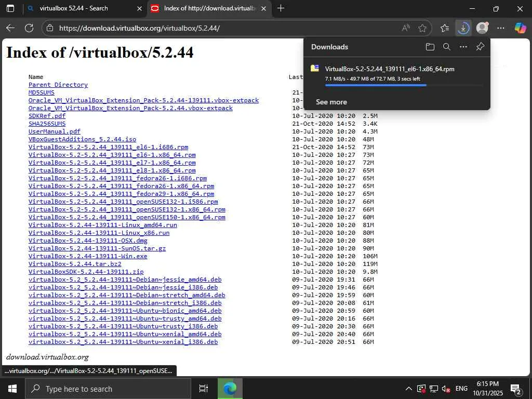Download Extension_Pack-5.2.44-139111.vbox-extpack
Screen dimensions: 532x399
[143, 100]
